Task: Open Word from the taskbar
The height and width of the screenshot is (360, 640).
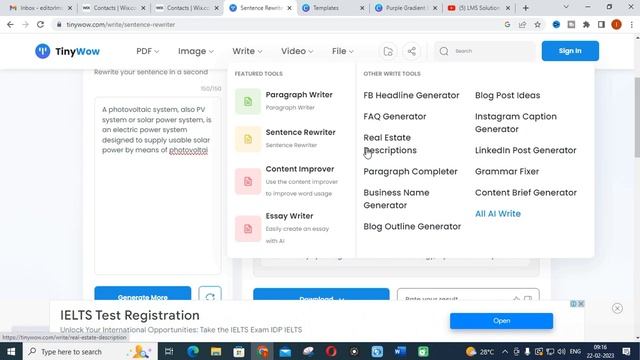Action: tap(400, 351)
